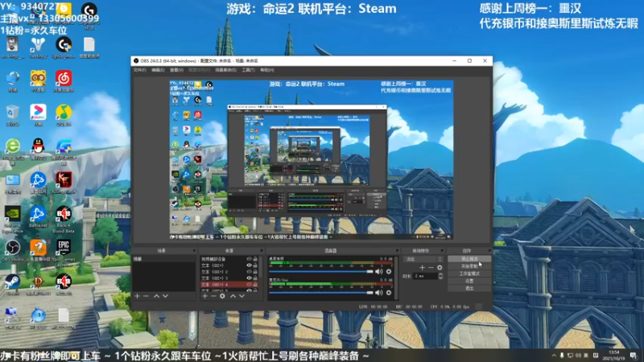644x362 pixels.
Task: Open the 帮助(H) menu in OBS
Action: [267, 70]
